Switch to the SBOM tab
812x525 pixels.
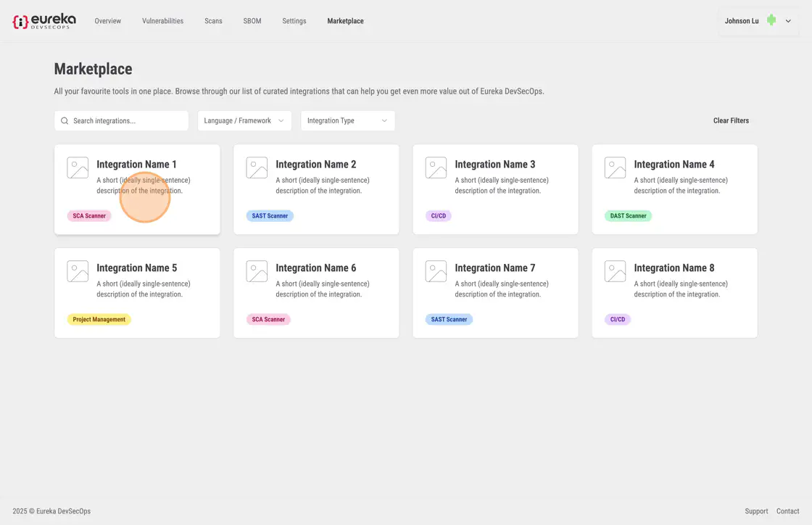(252, 21)
